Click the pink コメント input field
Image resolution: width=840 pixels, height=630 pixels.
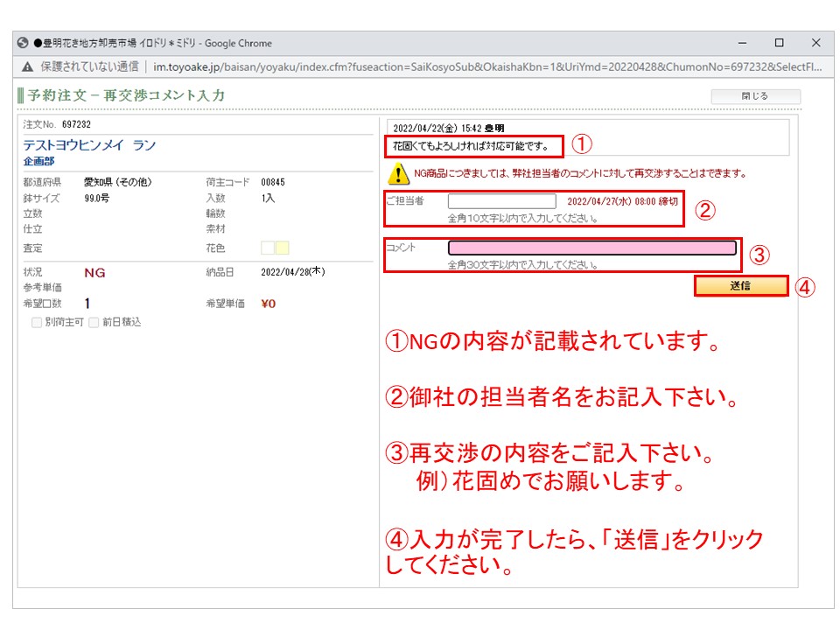point(592,248)
